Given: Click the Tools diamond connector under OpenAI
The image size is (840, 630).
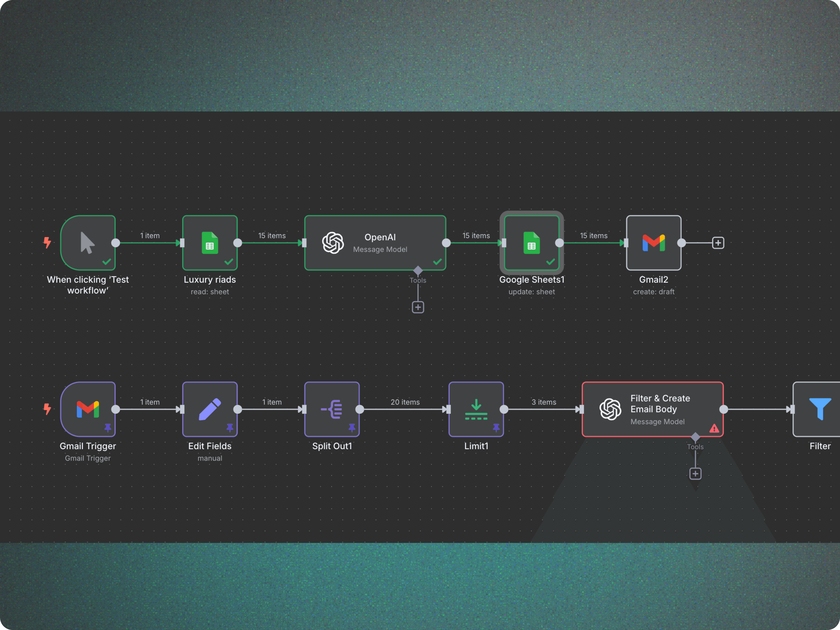Looking at the screenshot, I should [418, 270].
